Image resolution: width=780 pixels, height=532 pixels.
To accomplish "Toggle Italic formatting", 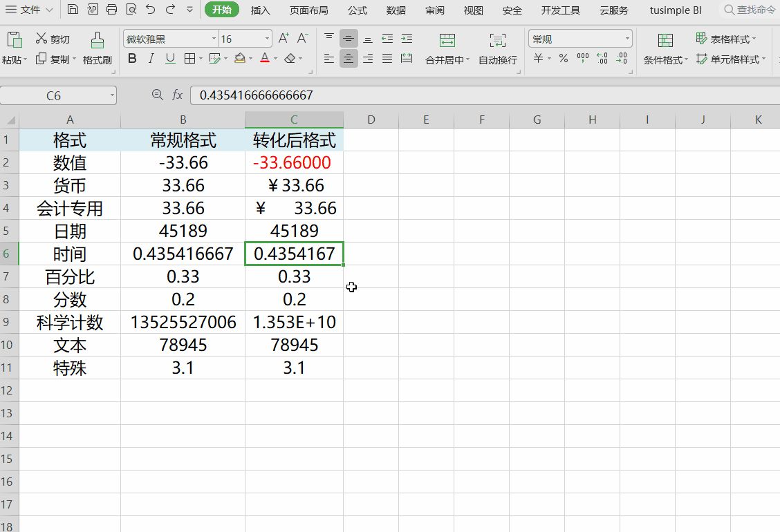I will [151, 59].
